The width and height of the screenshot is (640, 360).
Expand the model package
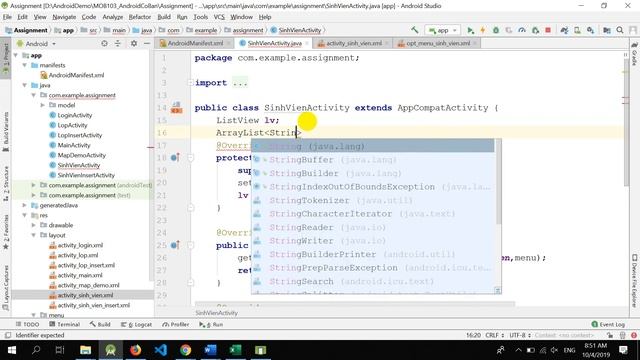pos(42,105)
